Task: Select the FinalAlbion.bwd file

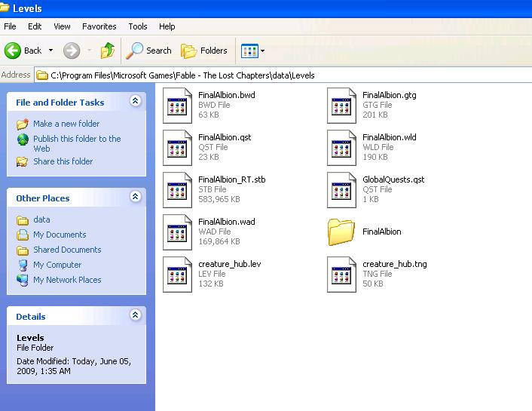Action: (x=178, y=105)
